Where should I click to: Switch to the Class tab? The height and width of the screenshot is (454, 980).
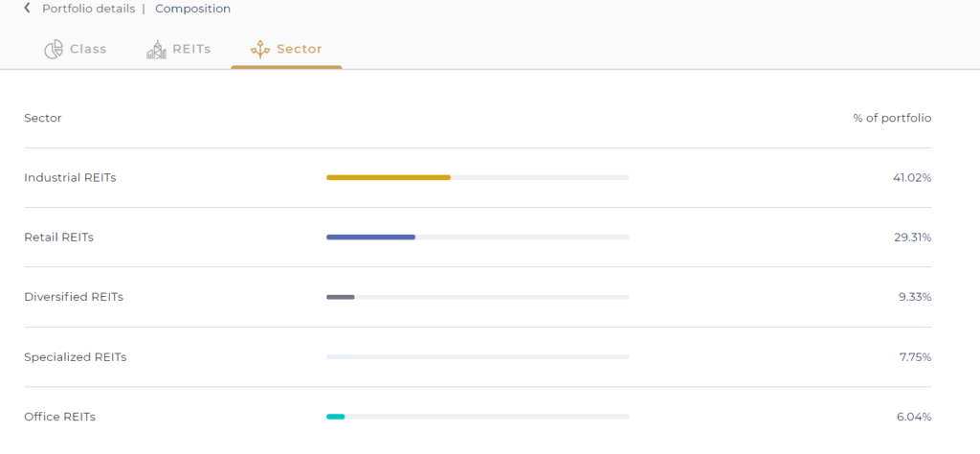pyautogui.click(x=75, y=50)
